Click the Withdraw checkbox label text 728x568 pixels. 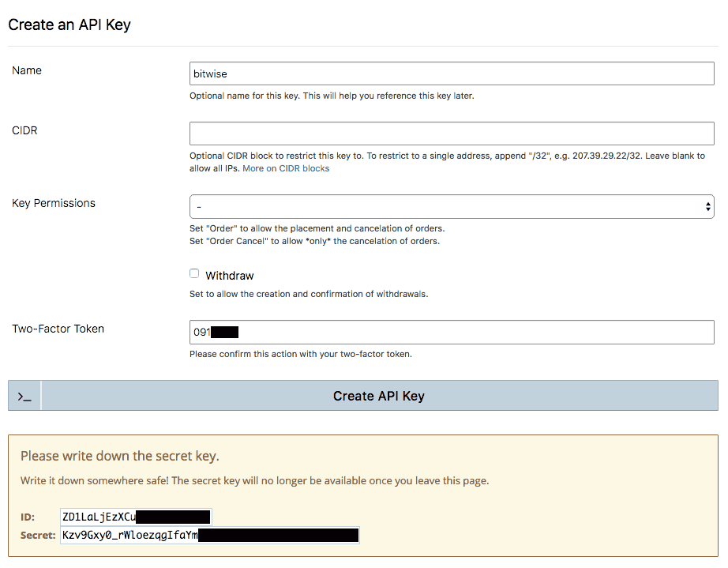pos(230,276)
